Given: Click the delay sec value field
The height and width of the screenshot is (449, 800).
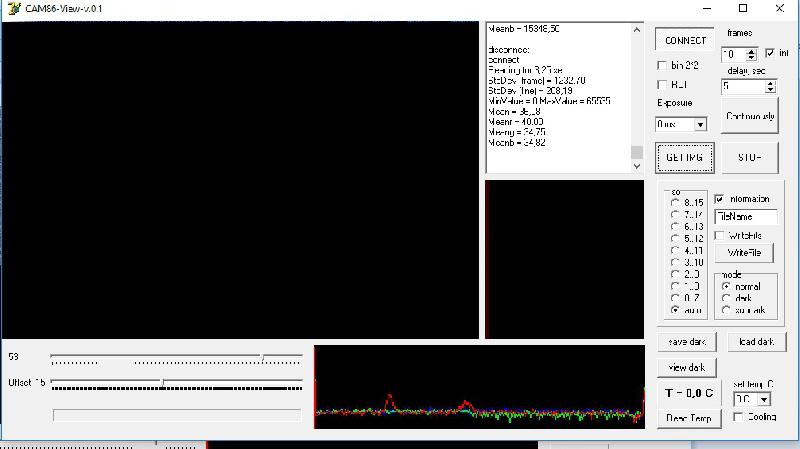Looking at the screenshot, I should click(x=743, y=86).
